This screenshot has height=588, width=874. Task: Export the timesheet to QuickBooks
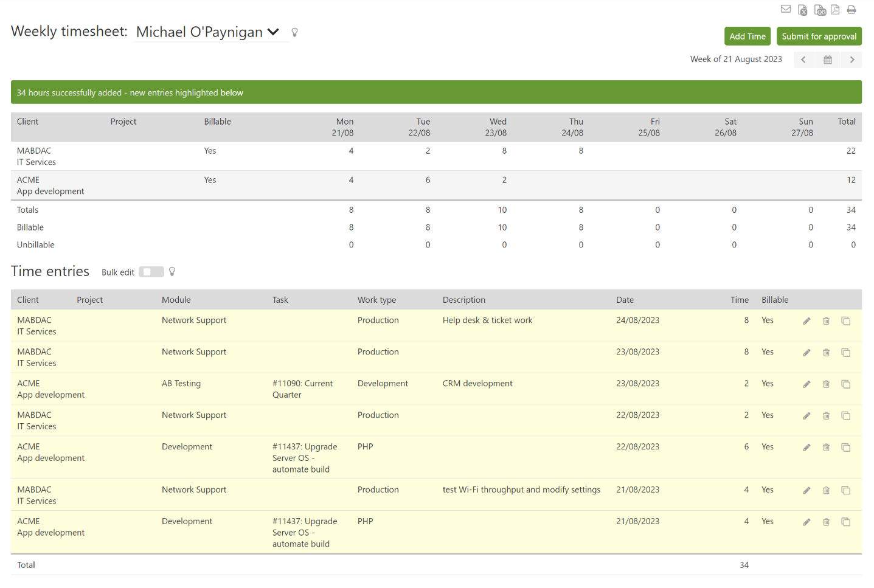(x=819, y=9)
